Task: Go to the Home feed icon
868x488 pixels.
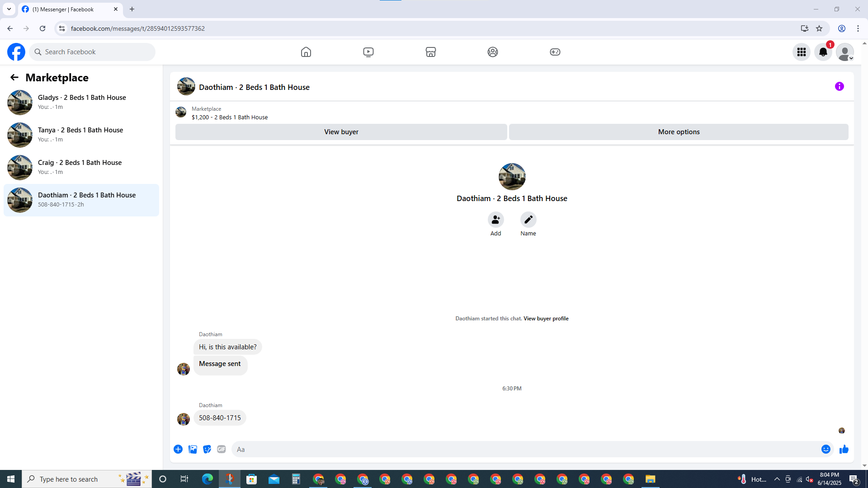Action: (x=306, y=52)
